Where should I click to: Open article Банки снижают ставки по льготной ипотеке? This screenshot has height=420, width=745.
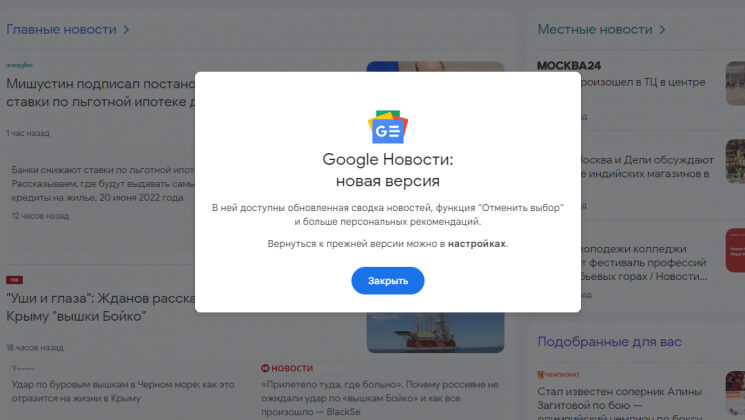103,183
